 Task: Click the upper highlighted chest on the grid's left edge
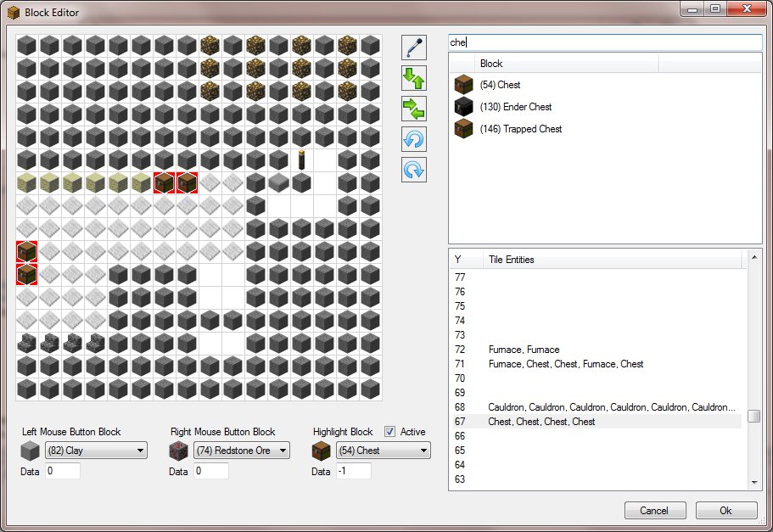tap(26, 251)
